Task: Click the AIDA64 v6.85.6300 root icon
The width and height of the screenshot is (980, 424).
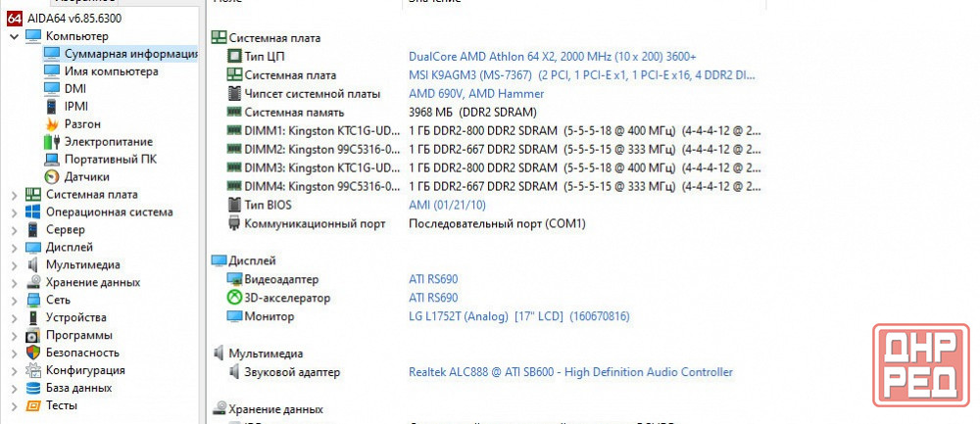Action: pos(15,19)
